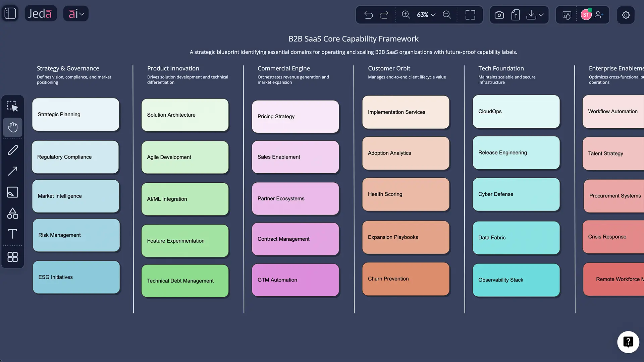The height and width of the screenshot is (362, 644).
Task: Toggle the left sidebar panel
Action: tap(10, 13)
